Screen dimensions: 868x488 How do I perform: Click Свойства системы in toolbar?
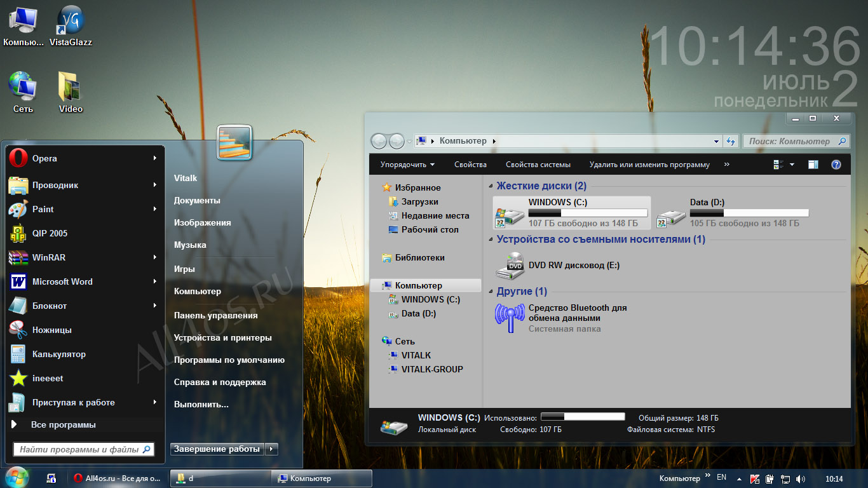click(x=538, y=165)
